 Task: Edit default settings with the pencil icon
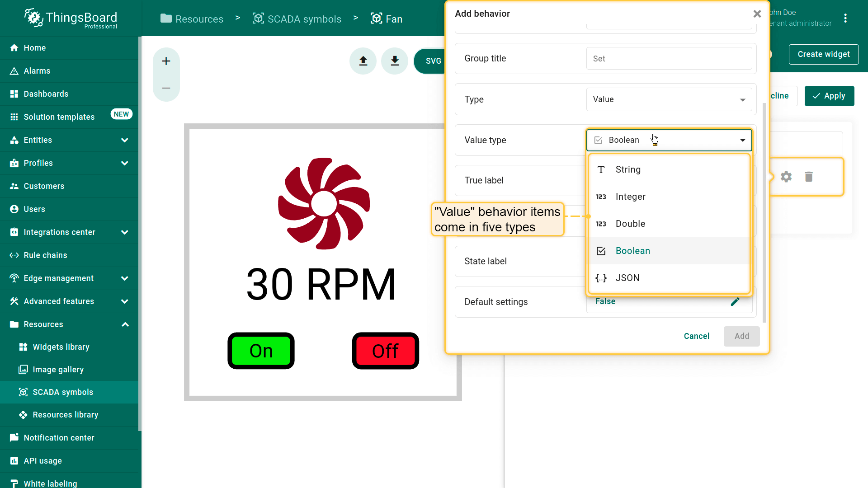pos(735,302)
